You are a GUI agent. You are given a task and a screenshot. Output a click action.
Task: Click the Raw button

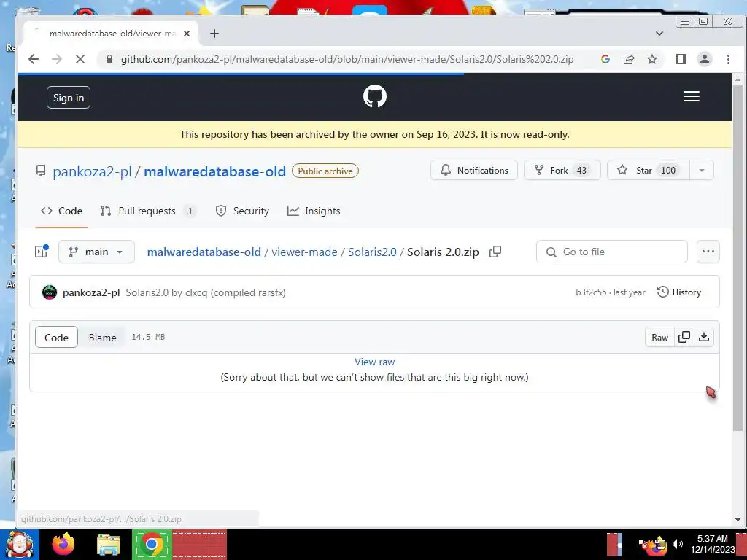(x=659, y=337)
